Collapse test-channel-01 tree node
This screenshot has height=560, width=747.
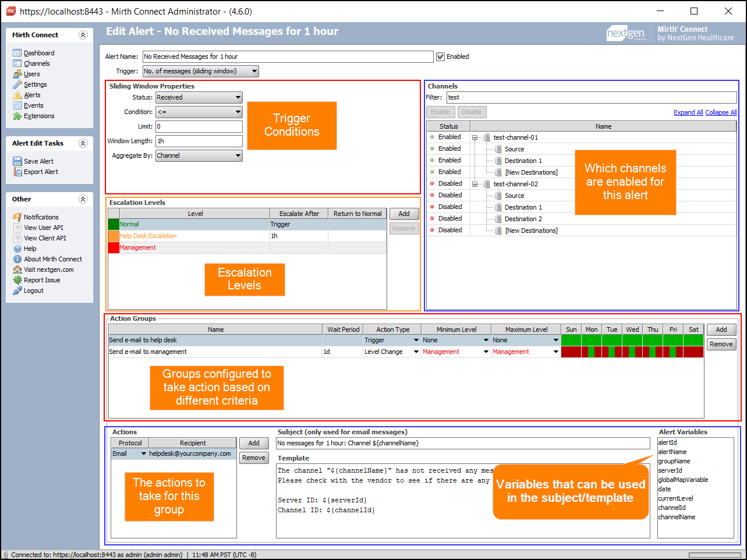click(x=475, y=137)
